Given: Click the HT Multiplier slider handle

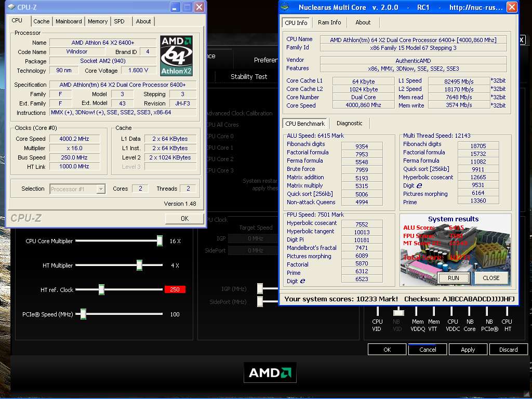Looking at the screenshot, I should (x=139, y=265).
